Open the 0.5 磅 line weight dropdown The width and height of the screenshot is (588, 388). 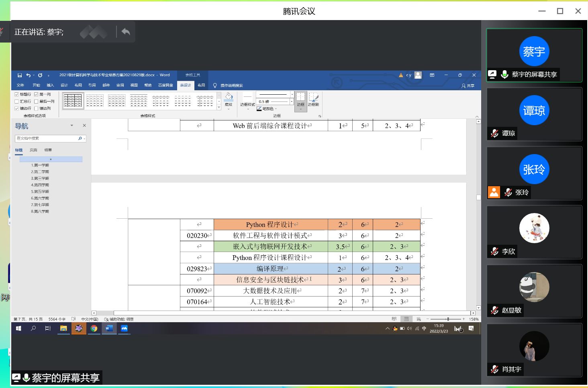(292, 102)
